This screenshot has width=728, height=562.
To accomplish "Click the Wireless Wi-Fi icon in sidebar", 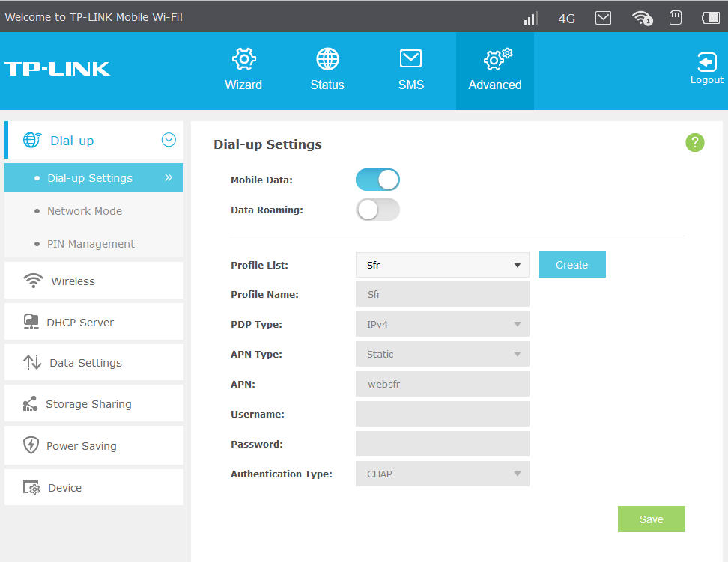I will click(33, 281).
